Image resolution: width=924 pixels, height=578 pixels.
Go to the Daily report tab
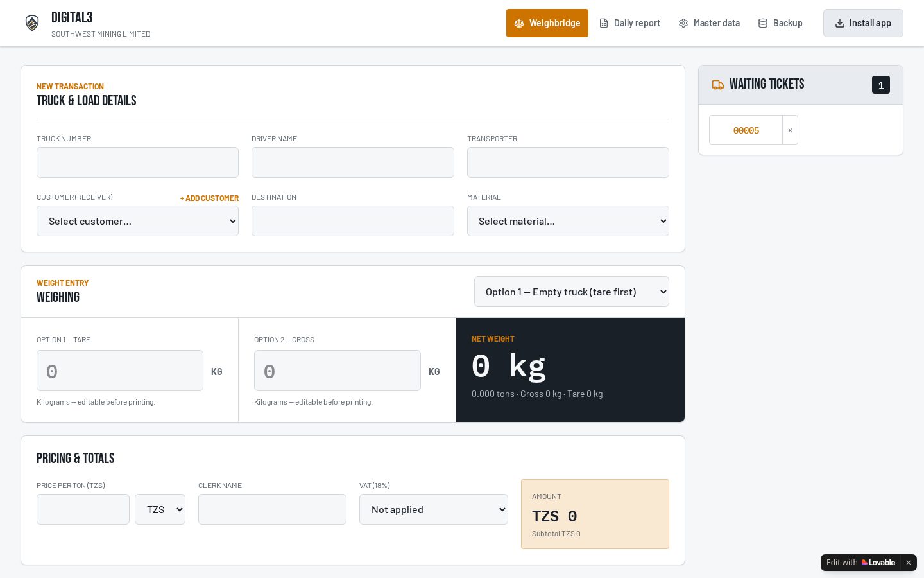[x=629, y=23]
